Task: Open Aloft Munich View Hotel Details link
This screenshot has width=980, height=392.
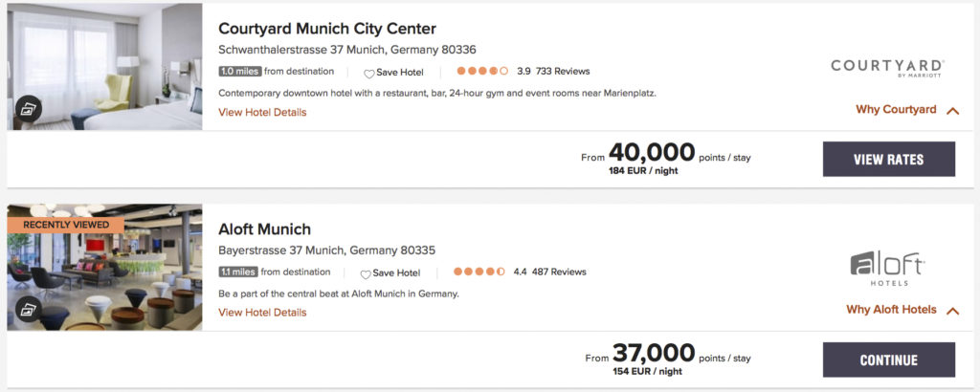Action: (x=262, y=313)
